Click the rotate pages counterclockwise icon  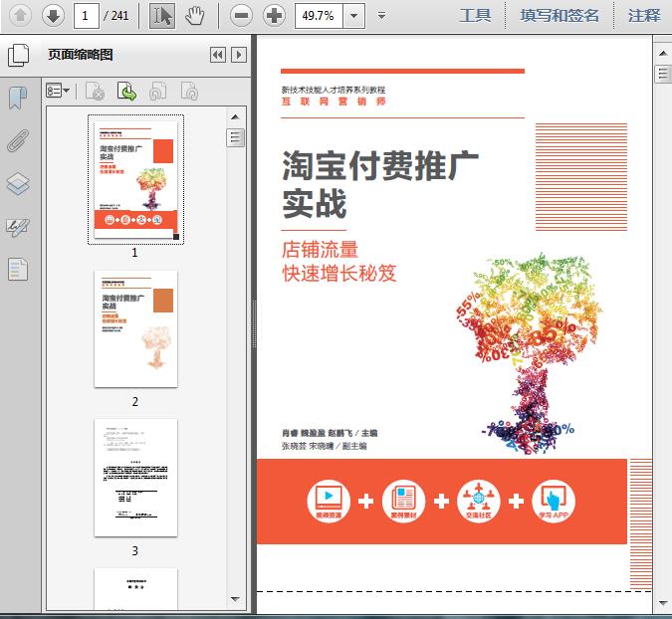[157, 91]
